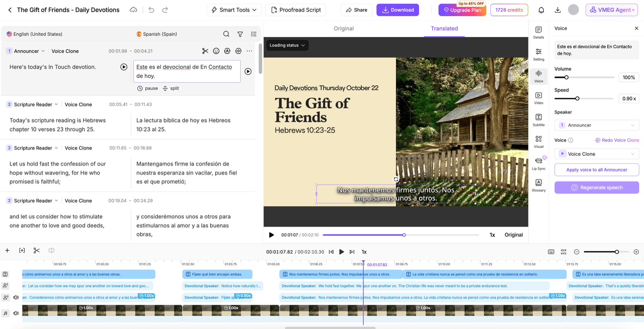Open the Setting side panel
Image resolution: width=644 pixels, height=329 pixels.
(539, 54)
